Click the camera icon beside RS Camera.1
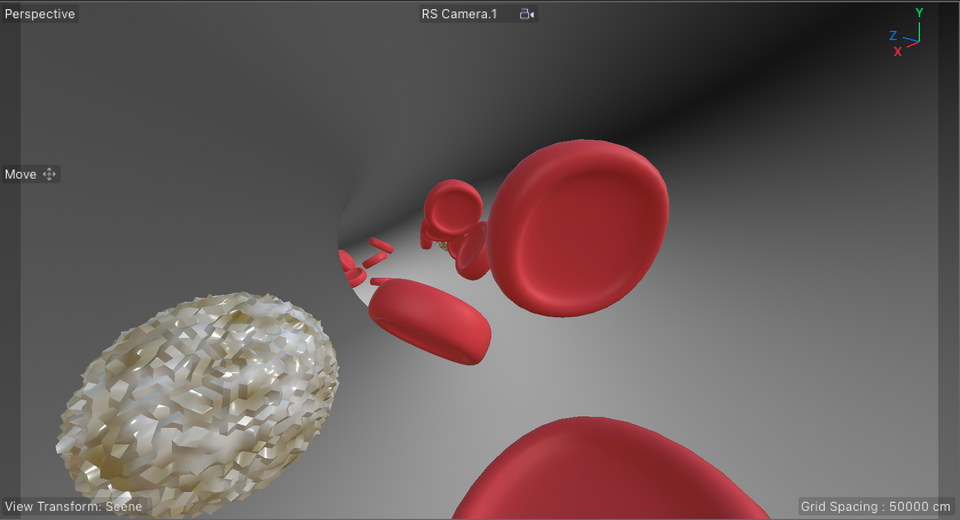This screenshot has height=520, width=960. 527,14
